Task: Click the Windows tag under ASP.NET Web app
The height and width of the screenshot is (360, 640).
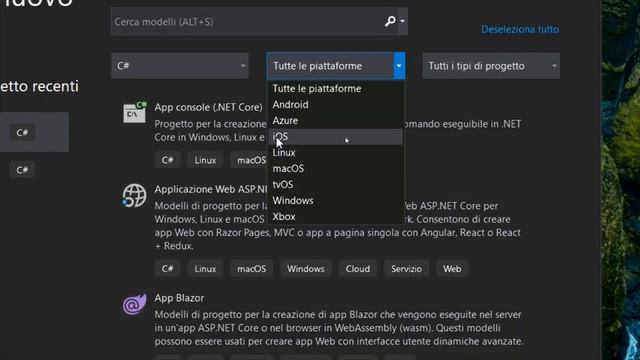Action: [306, 269]
